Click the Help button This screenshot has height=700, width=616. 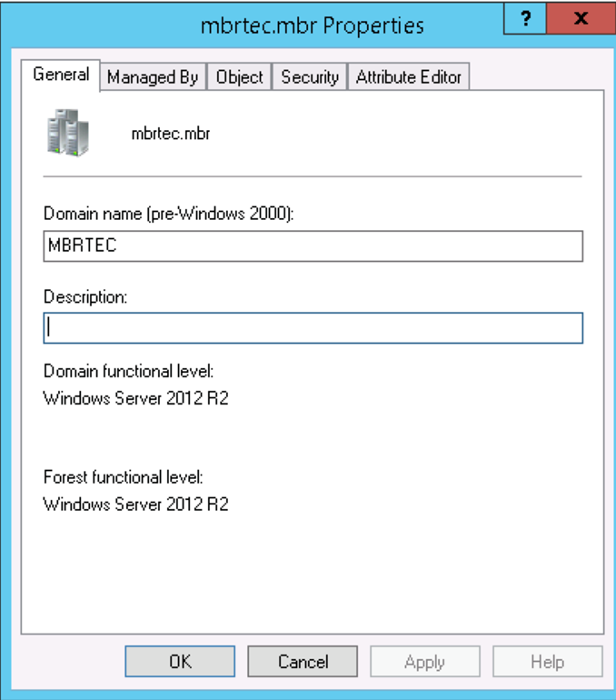point(548,661)
